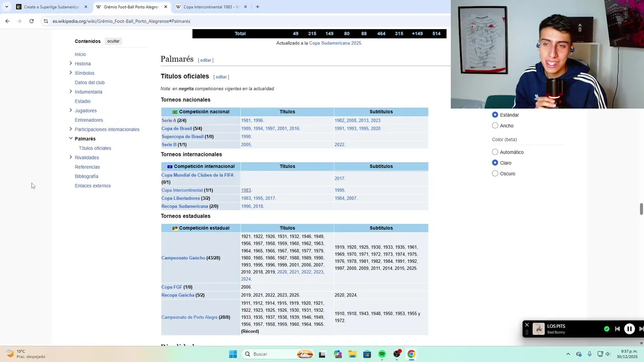Click the site info icon in address bar
Image resolution: width=644 pixels, height=362 pixels.
(x=46, y=21)
